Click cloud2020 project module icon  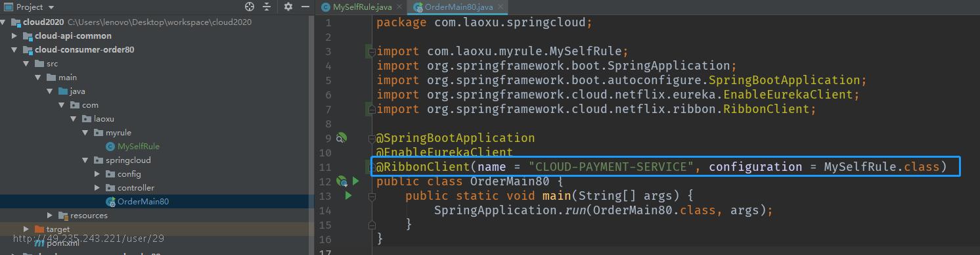pos(16,22)
